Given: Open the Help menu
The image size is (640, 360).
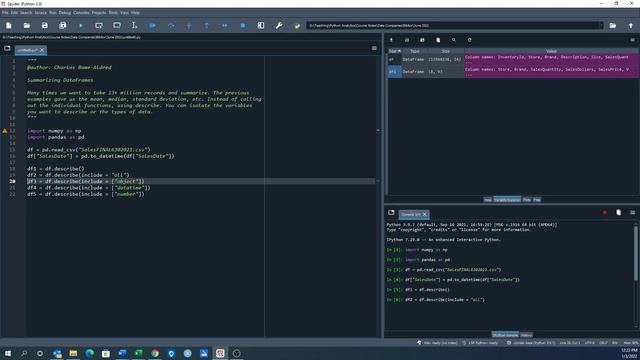Looking at the screenshot, I should pos(135,13).
